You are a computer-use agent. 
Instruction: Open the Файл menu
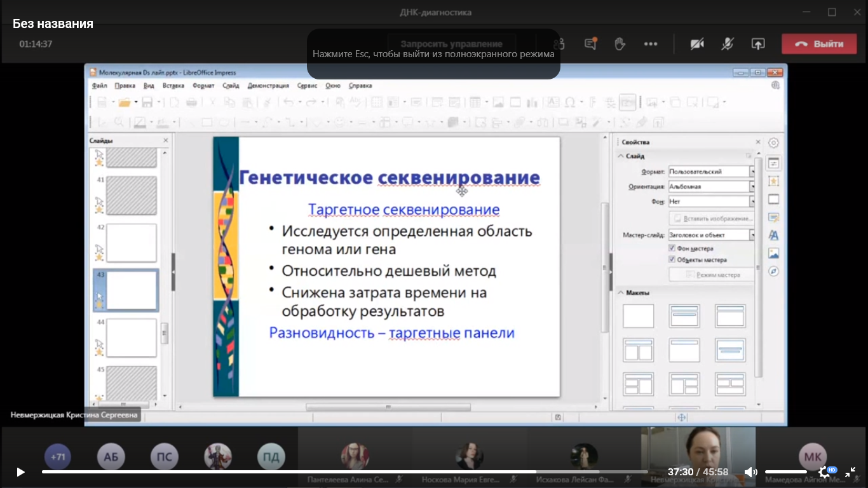(x=99, y=85)
